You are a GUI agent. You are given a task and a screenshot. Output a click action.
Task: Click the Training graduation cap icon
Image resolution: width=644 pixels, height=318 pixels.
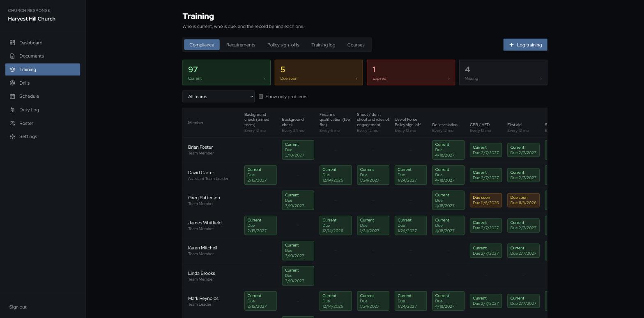pos(12,69)
